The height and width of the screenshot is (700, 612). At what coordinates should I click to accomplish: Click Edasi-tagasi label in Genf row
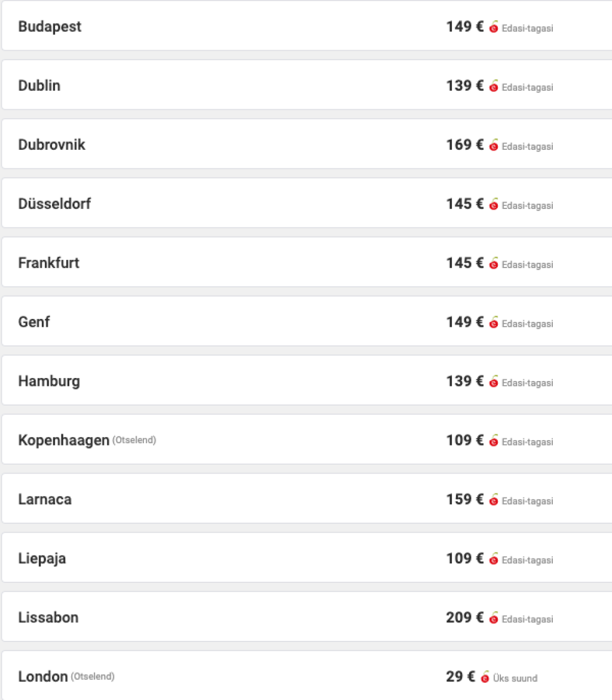tap(527, 324)
